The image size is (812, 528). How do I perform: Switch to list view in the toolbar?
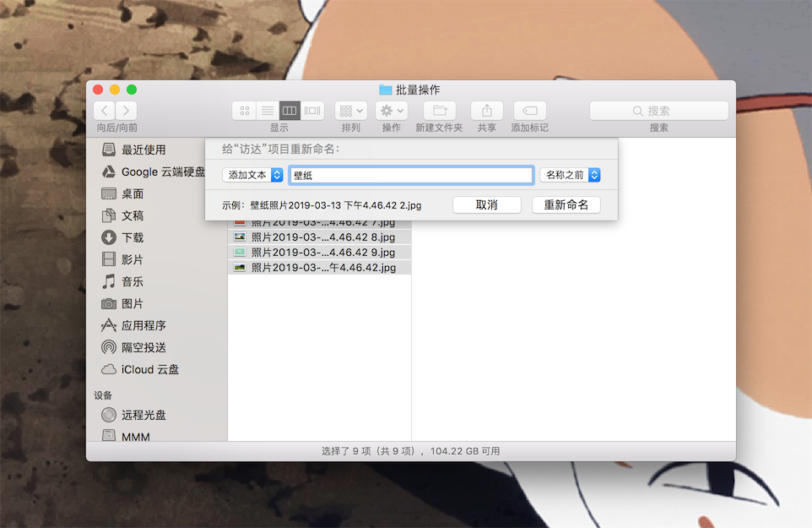coord(267,111)
